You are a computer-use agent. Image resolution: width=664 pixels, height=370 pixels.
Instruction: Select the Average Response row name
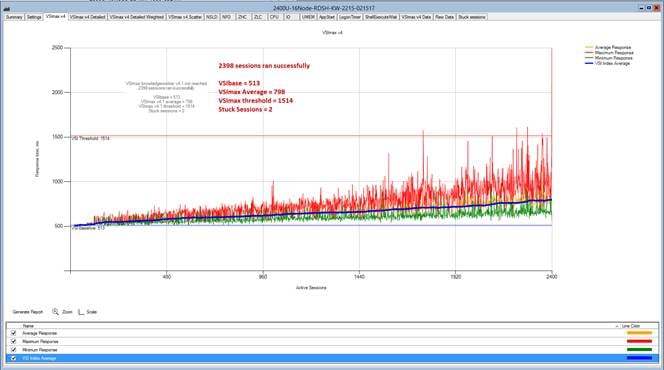tap(39, 333)
